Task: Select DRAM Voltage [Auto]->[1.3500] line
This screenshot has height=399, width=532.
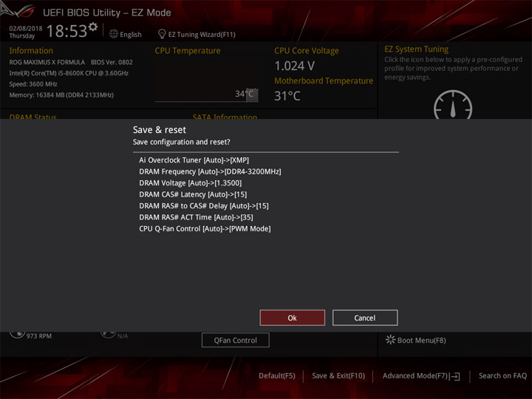Action: coord(191,183)
